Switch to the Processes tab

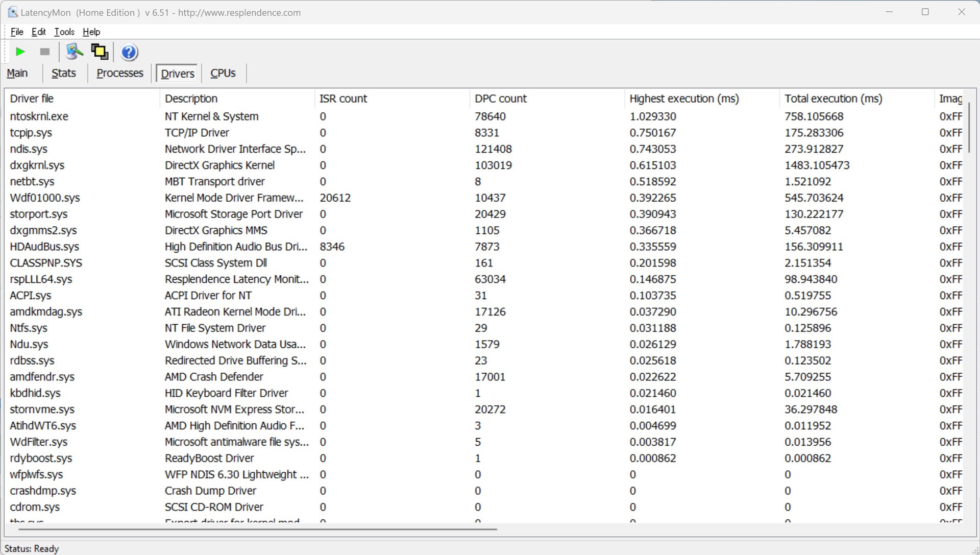click(120, 73)
